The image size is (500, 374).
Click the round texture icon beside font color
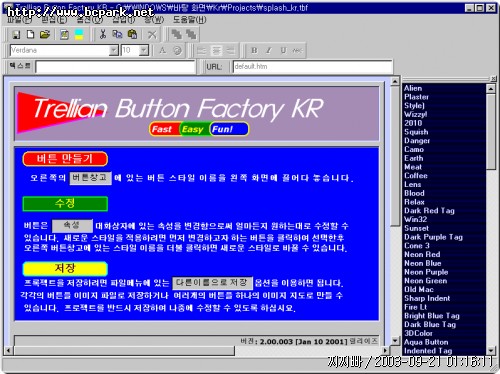[x=177, y=51]
